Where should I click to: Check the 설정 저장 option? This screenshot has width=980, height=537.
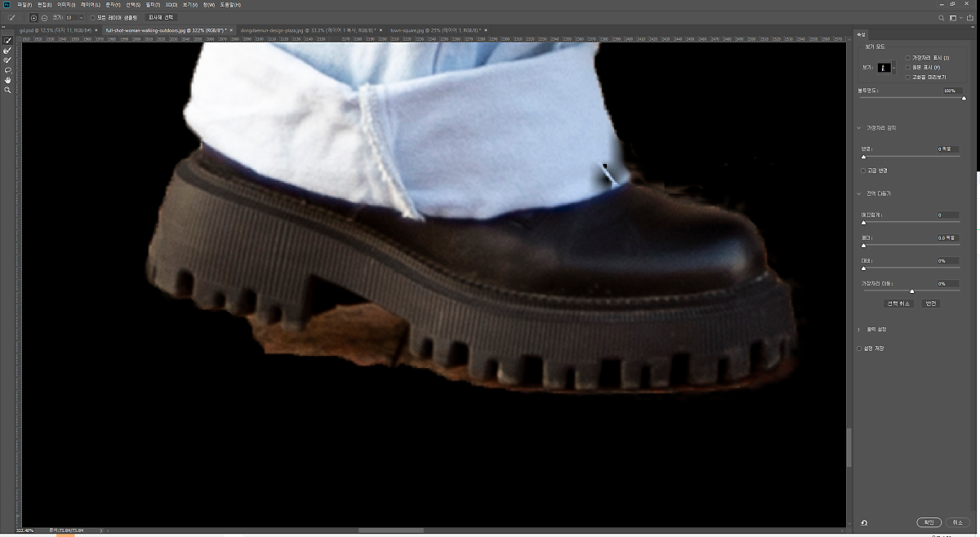click(859, 348)
